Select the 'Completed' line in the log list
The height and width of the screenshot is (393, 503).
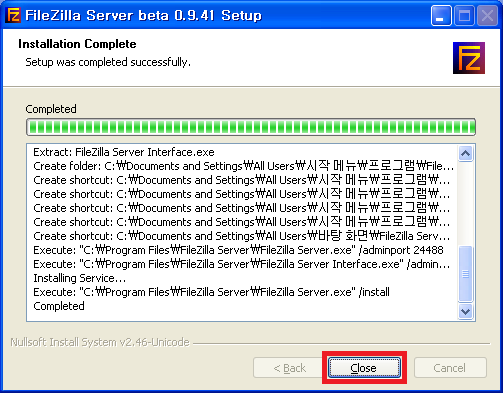tap(59, 306)
